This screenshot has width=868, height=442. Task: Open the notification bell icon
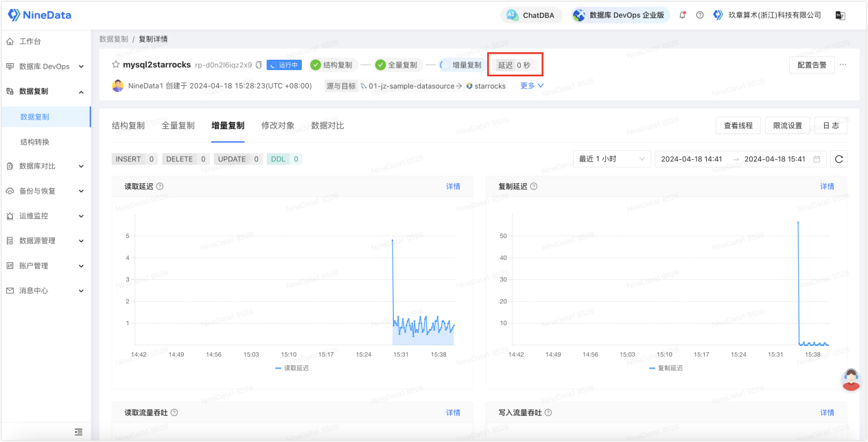(683, 15)
